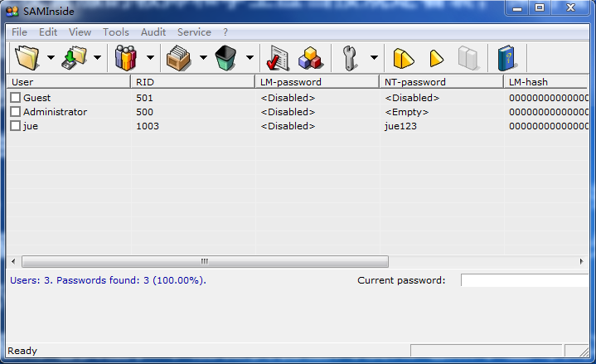This screenshot has height=364, width=596.
Task: Click the SAMInside title bar app icon
Action: coord(12,12)
